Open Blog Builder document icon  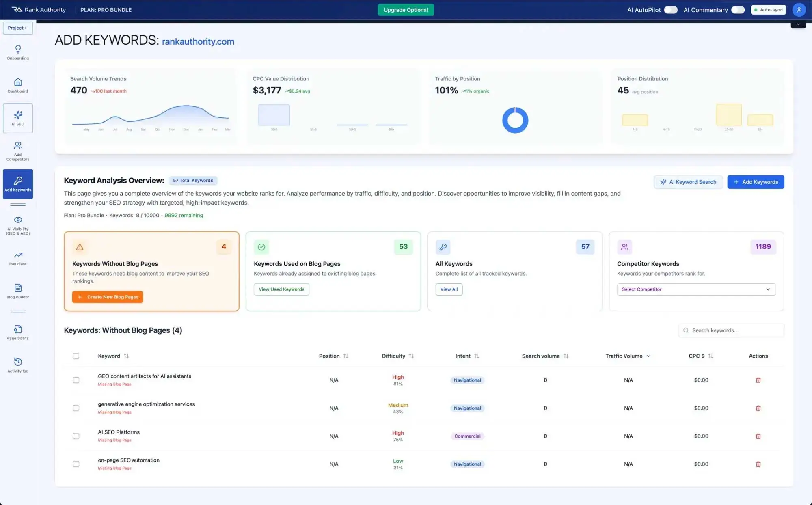pyautogui.click(x=18, y=288)
